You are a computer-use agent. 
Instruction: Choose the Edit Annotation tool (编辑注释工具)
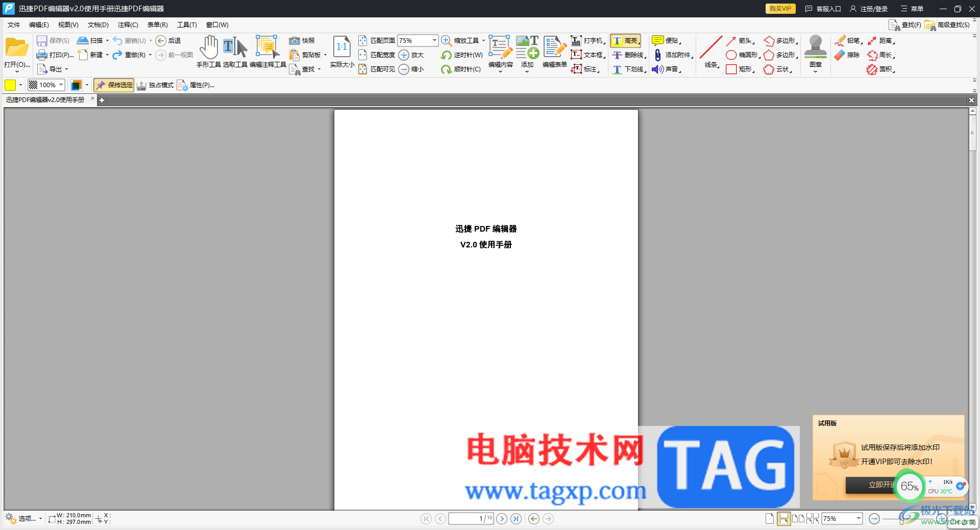click(267, 52)
